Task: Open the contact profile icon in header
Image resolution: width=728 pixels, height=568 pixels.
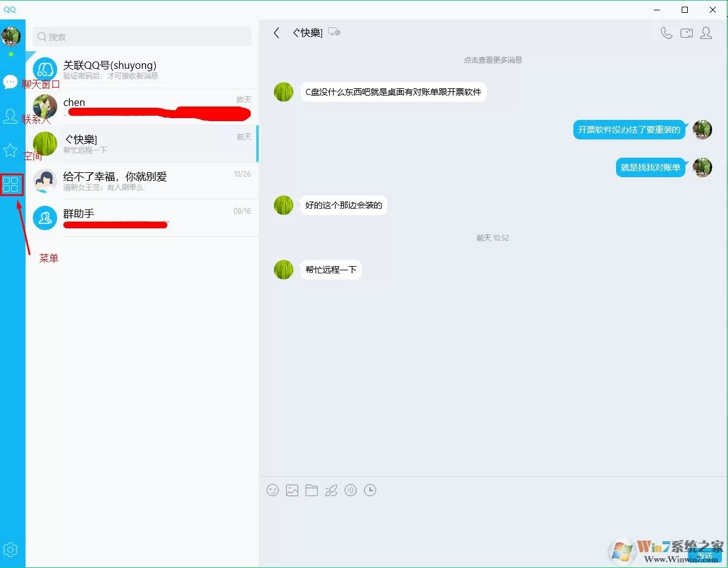Action: pyautogui.click(x=706, y=33)
